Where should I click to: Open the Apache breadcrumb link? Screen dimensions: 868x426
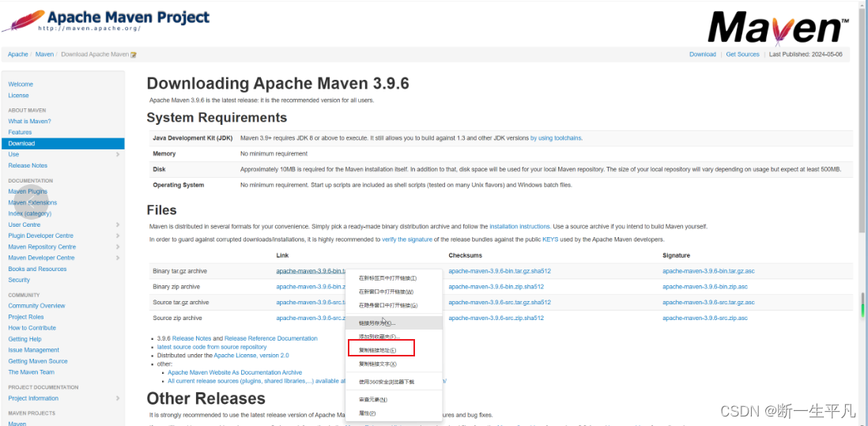pyautogui.click(x=17, y=55)
